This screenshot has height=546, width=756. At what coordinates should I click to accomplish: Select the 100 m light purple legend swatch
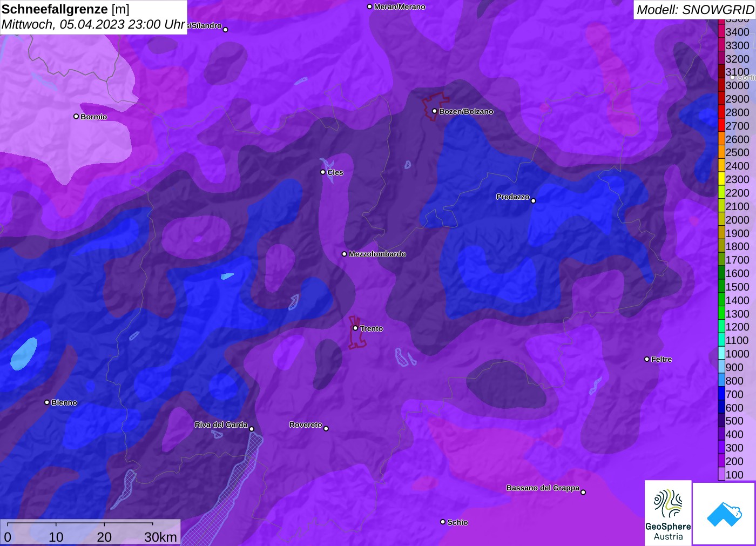[721, 475]
